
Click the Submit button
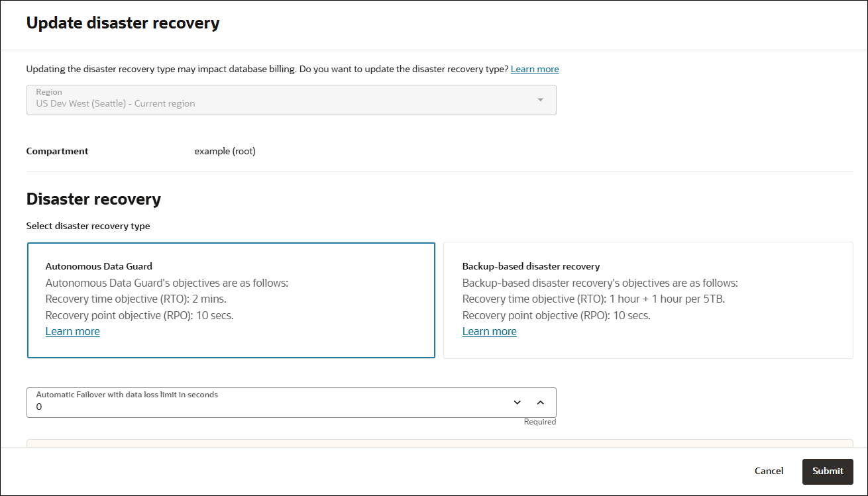click(827, 471)
